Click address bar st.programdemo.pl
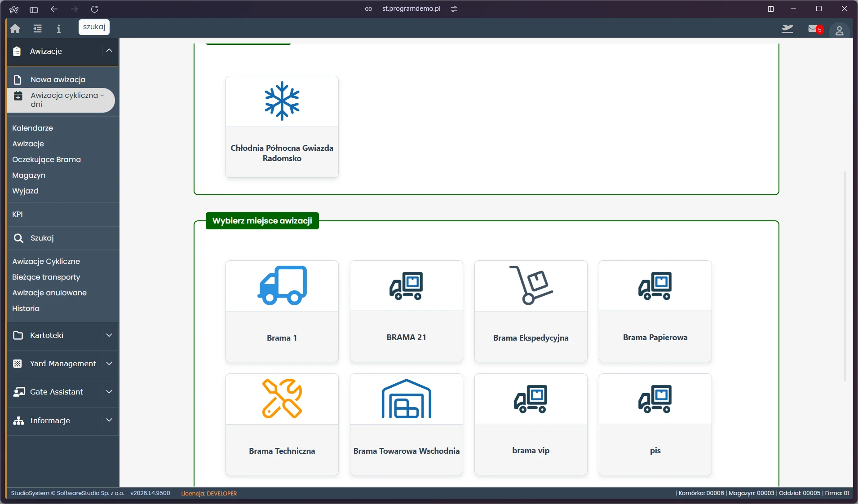 click(411, 9)
